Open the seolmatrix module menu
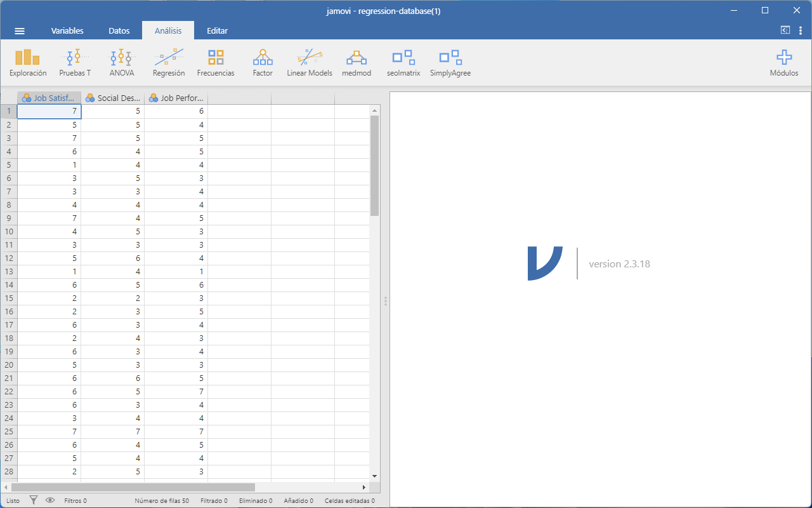 click(x=403, y=63)
